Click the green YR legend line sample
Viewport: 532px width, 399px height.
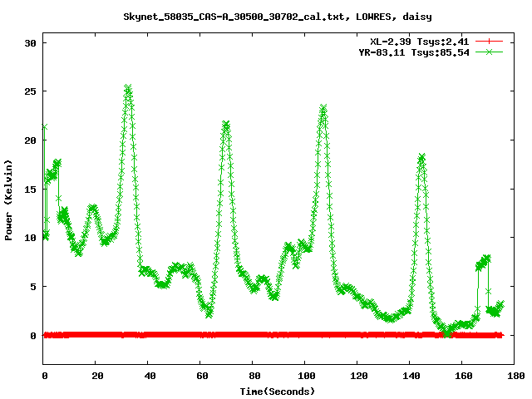pos(489,52)
